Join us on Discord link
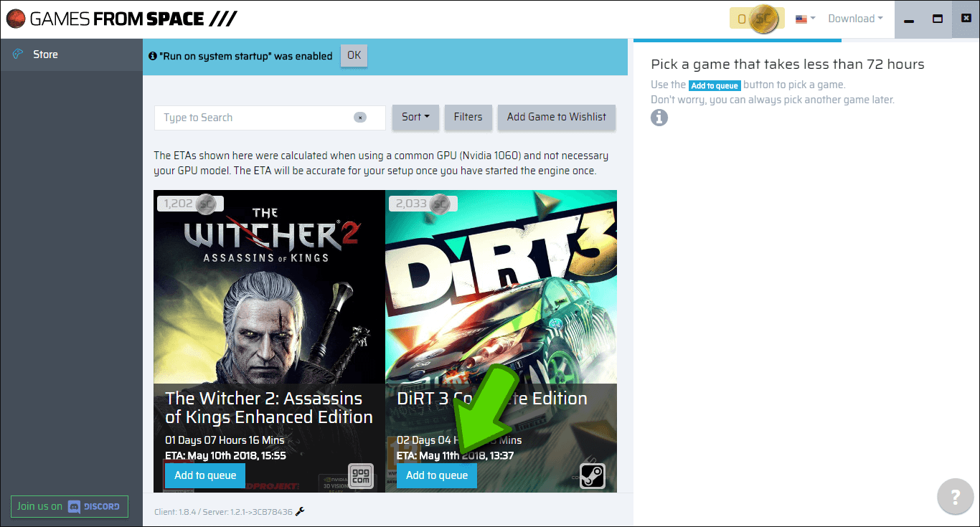 tap(70, 506)
